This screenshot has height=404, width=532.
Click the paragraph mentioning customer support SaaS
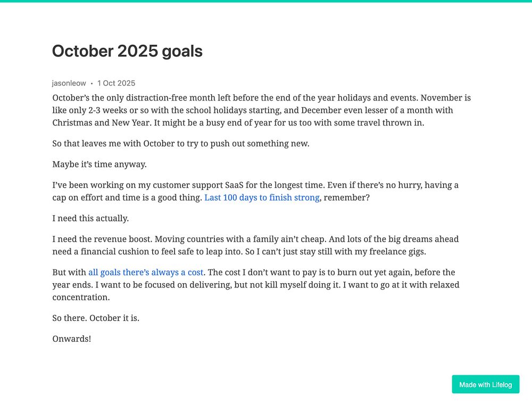255,191
